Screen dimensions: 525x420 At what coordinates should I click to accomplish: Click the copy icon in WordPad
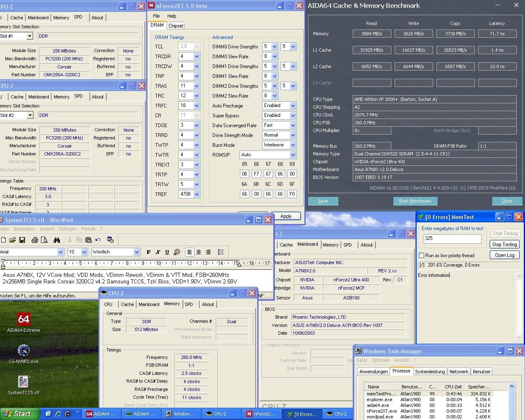coord(79,240)
